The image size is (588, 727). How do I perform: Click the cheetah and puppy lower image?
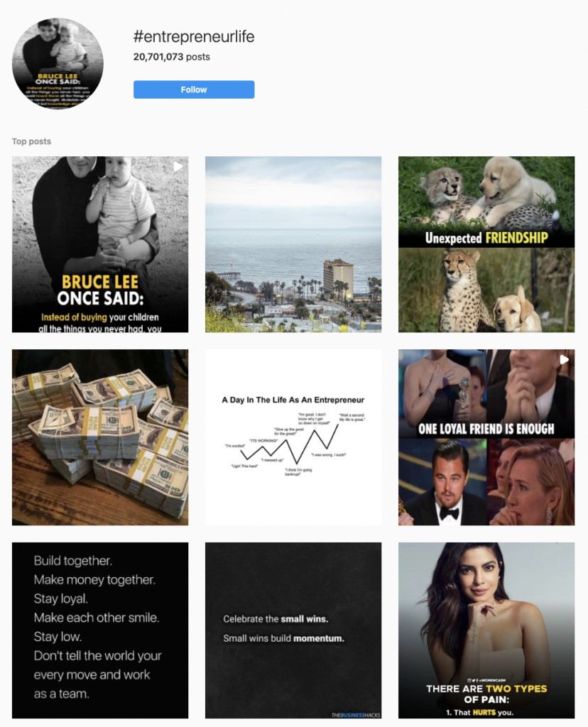[x=486, y=290]
